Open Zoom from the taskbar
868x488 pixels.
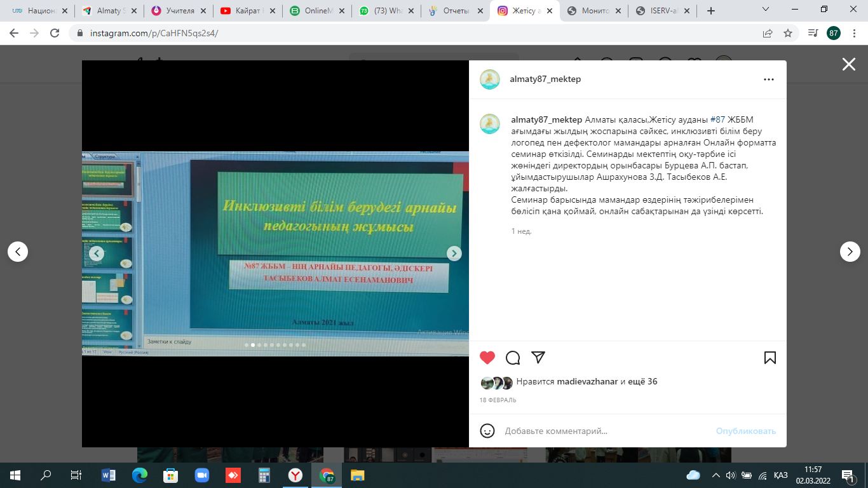tap(201, 475)
